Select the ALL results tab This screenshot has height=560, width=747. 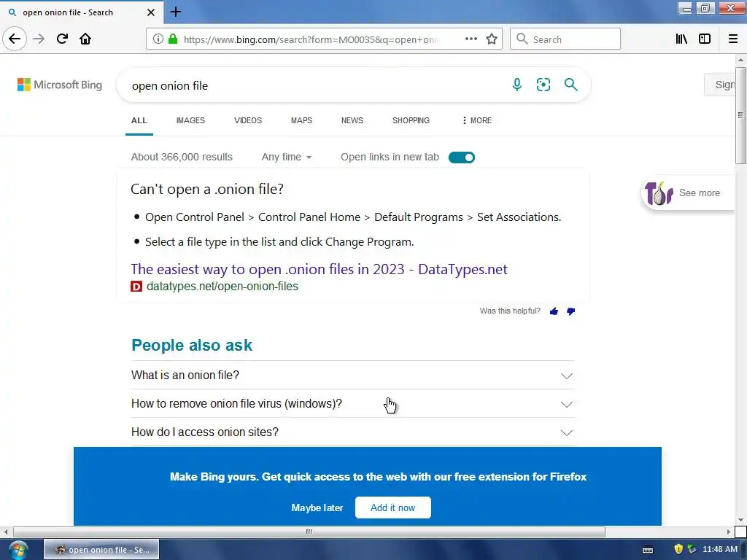[x=139, y=120]
